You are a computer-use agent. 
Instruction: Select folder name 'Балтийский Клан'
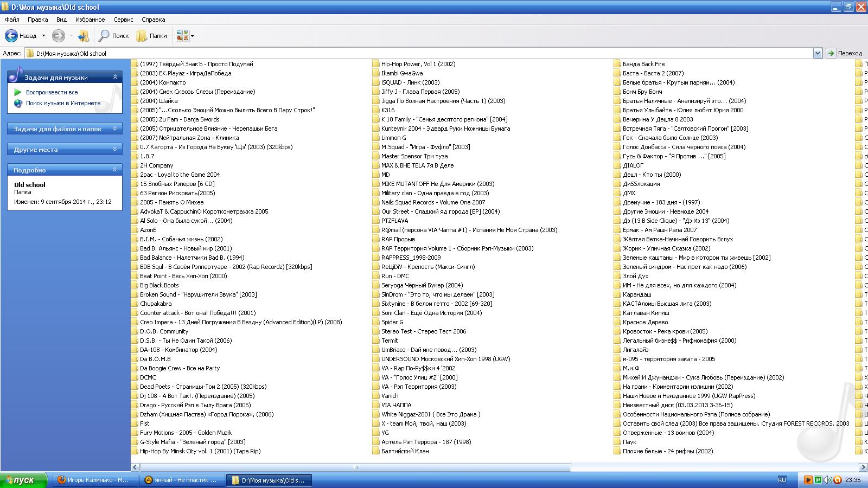click(405, 451)
